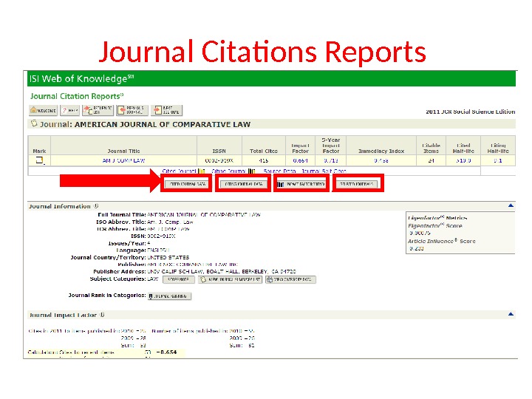Click the 5-Year Impact Factor value 0.713
The height and width of the screenshot is (399, 532).
[x=331, y=160]
